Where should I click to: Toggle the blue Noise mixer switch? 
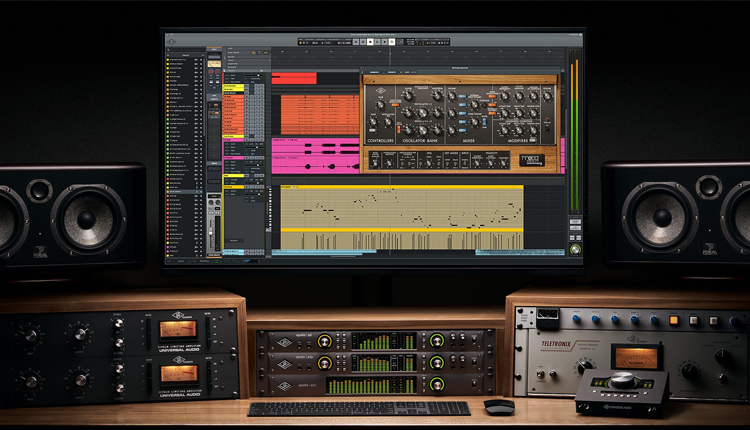pos(463,122)
